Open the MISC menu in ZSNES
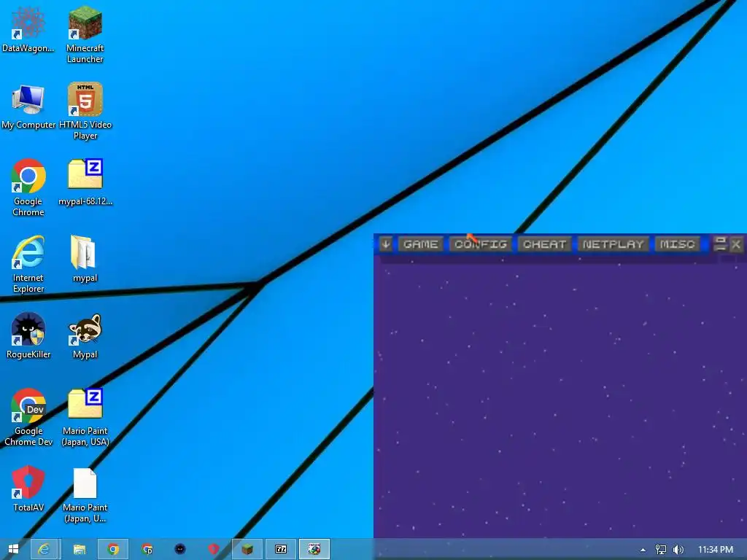The width and height of the screenshot is (747, 560). click(x=677, y=244)
